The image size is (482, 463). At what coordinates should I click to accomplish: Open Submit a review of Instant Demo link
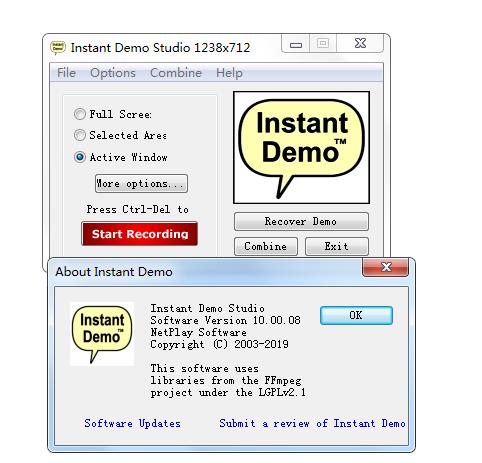(312, 423)
